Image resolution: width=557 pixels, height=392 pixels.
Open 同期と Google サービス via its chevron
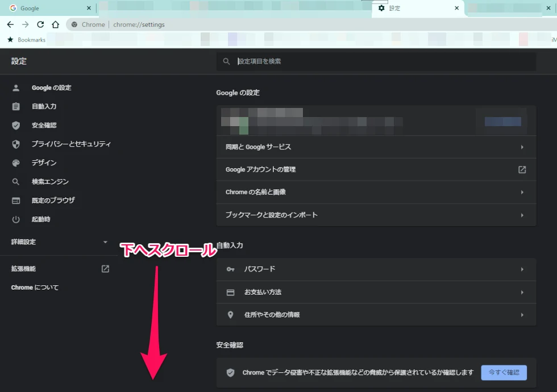[522, 147]
